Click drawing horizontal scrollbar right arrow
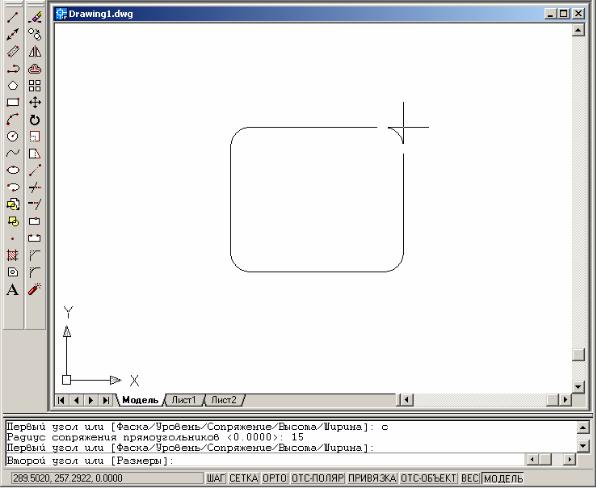Image resolution: width=596 pixels, height=488 pixels. (565, 400)
